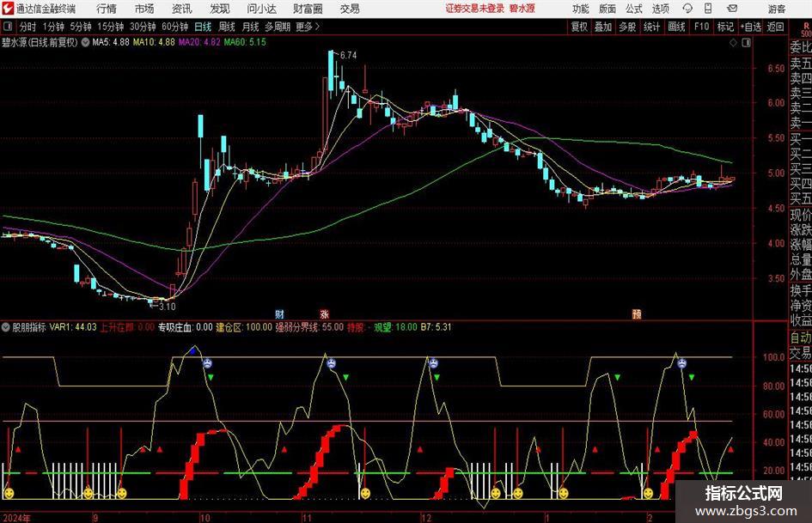Viewport: 812px width, 523px height.
Task: Click the VAR1: 44.03 indicator value
Action: (x=73, y=327)
